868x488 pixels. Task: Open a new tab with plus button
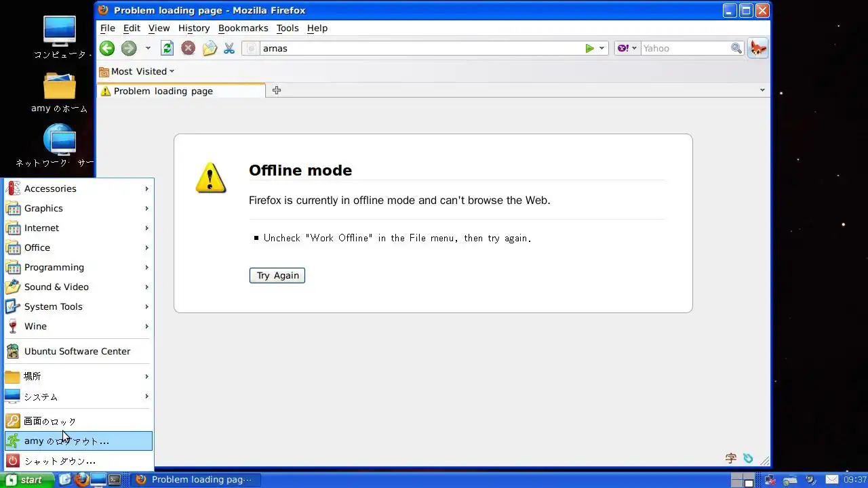277,90
